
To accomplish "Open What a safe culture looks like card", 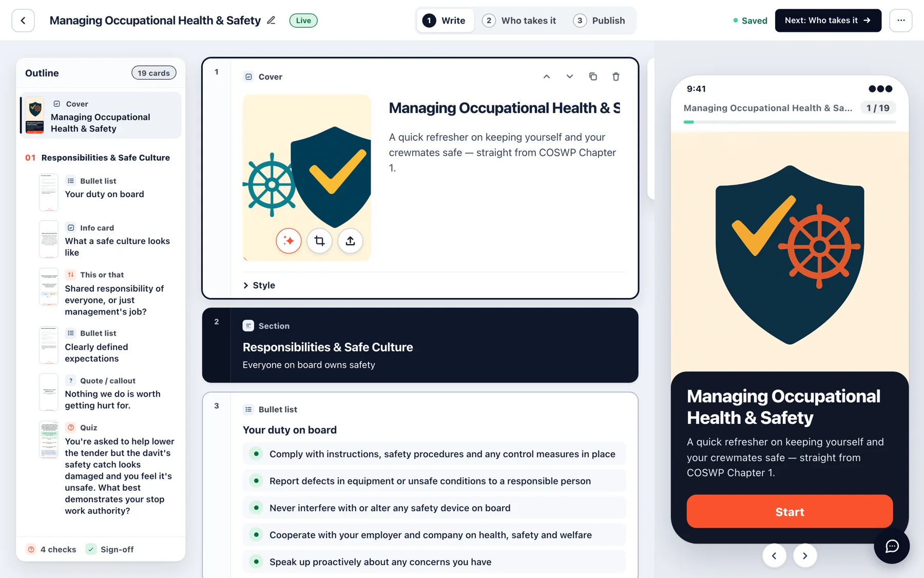I will pos(101,240).
